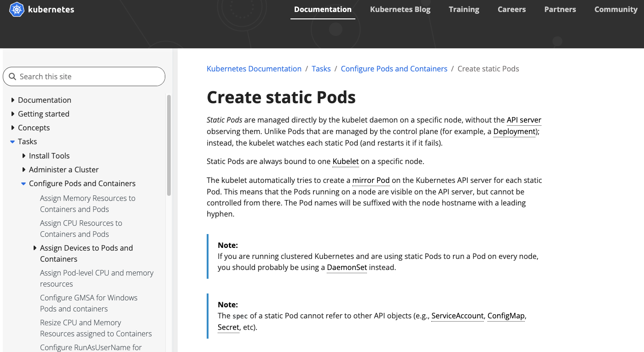The image size is (644, 352).
Task: Follow the mirror Pod link
Action: (x=371, y=180)
